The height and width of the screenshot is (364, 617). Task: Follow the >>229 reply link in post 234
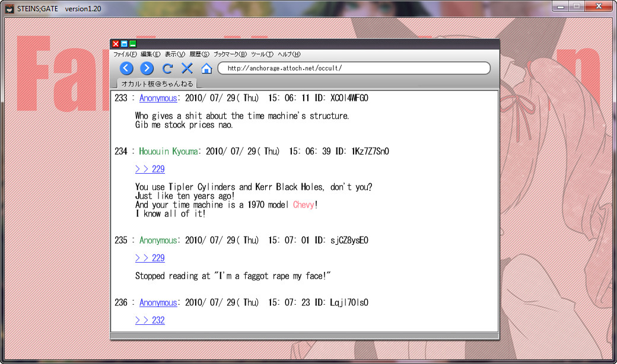point(150,169)
